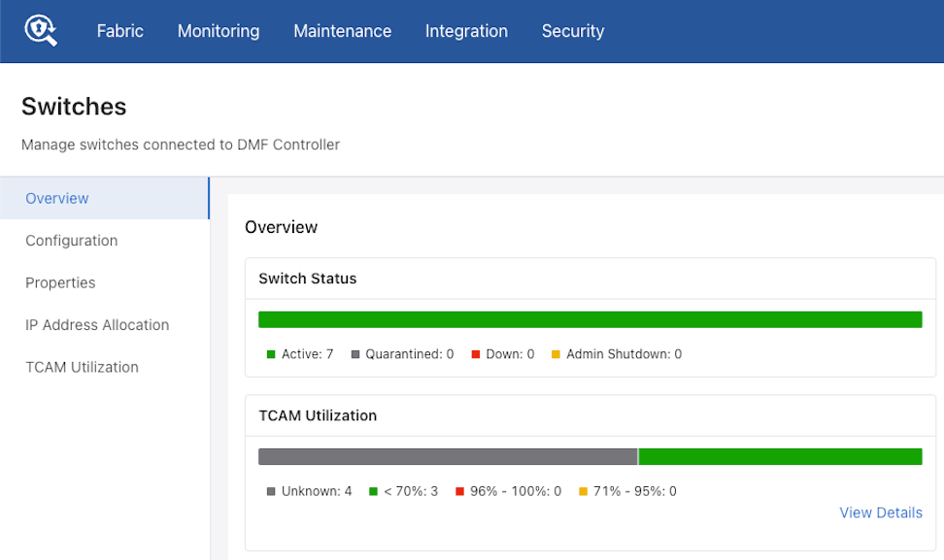Click the yellow Admin Shutdown legend swatch

[556, 354]
